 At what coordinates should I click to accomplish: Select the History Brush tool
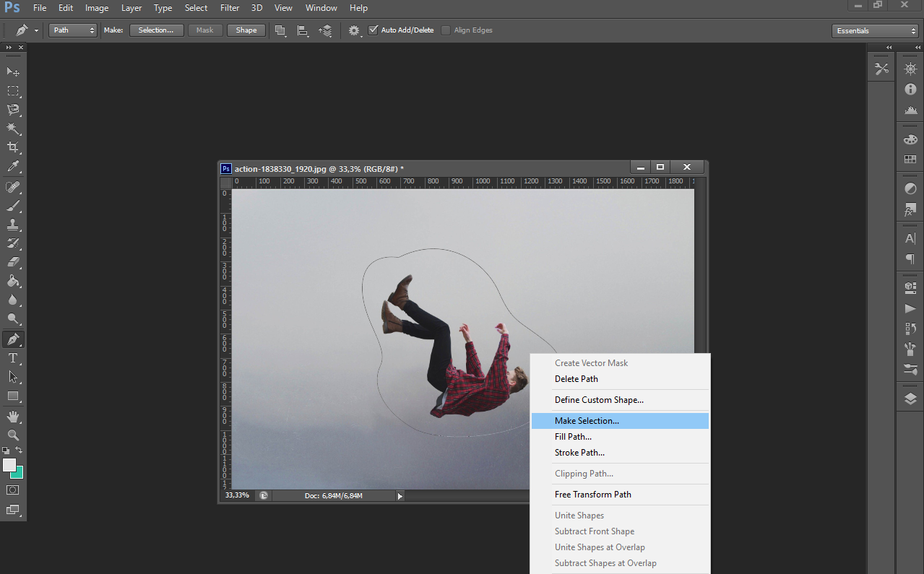coord(13,244)
